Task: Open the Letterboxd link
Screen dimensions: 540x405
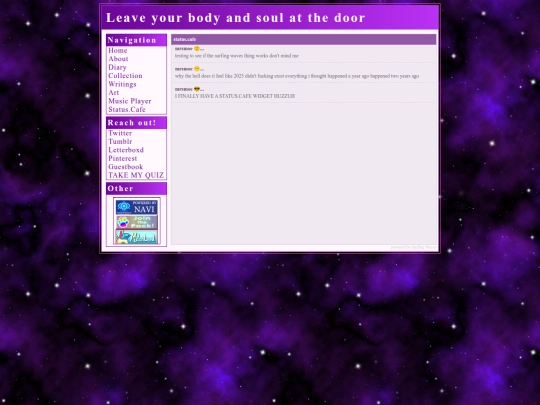Action: tap(126, 150)
